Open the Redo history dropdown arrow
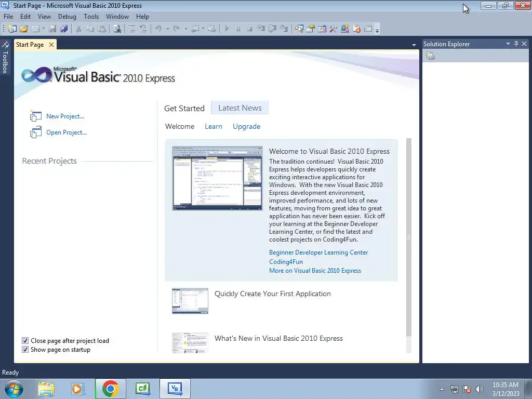 click(x=185, y=29)
